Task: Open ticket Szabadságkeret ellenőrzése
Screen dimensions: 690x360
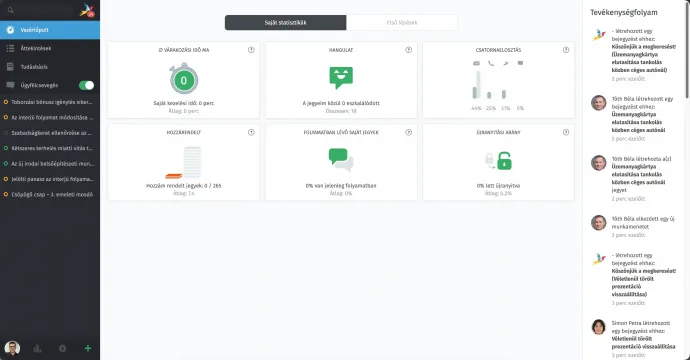Action: coord(50,133)
